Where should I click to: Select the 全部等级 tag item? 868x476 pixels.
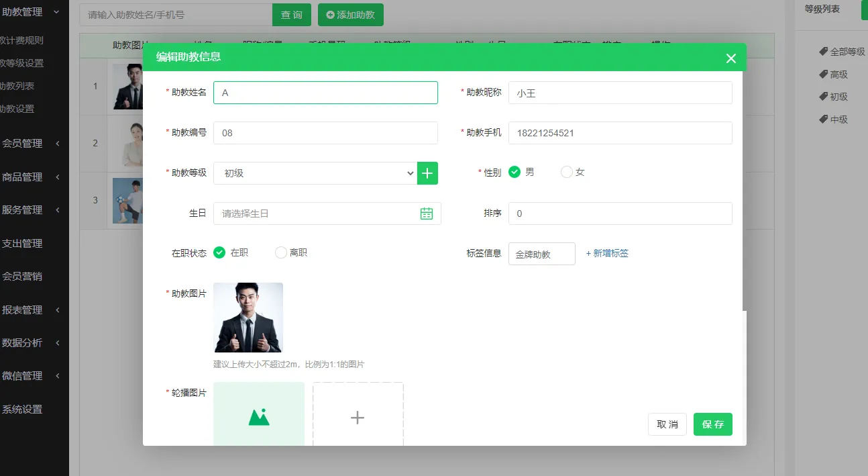click(x=841, y=52)
